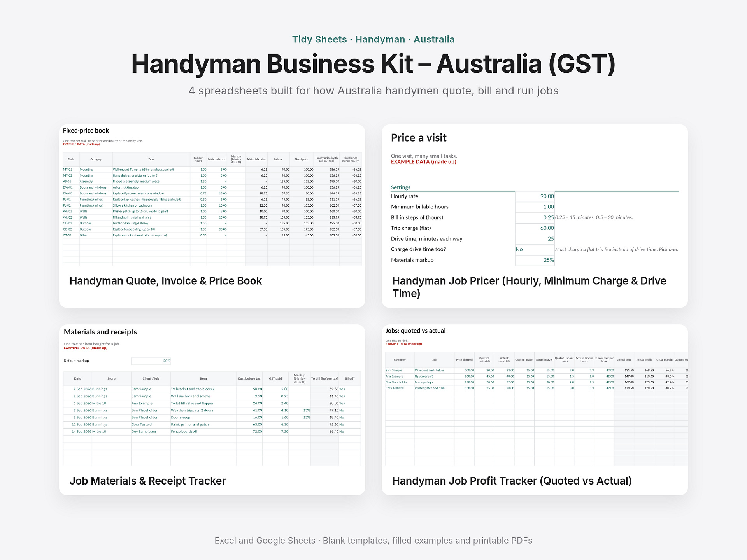
Task: Open the Fixed-price book spreadsheet thumbnail
Action: (212, 195)
